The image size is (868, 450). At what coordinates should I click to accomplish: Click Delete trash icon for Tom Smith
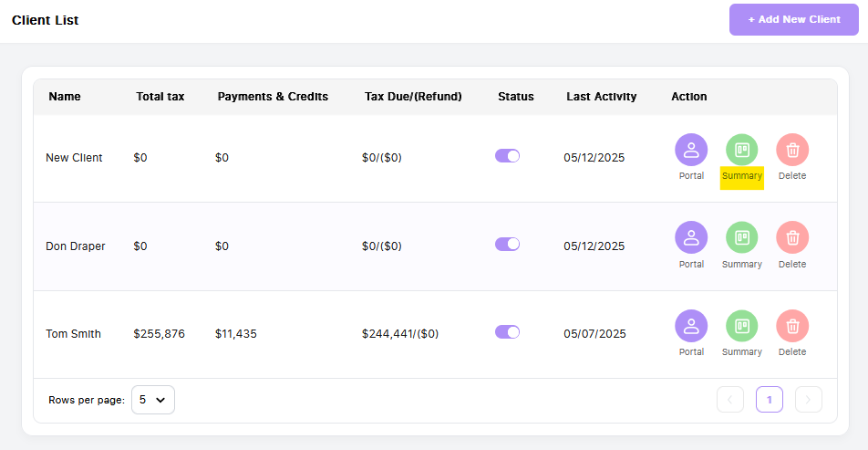(x=792, y=326)
